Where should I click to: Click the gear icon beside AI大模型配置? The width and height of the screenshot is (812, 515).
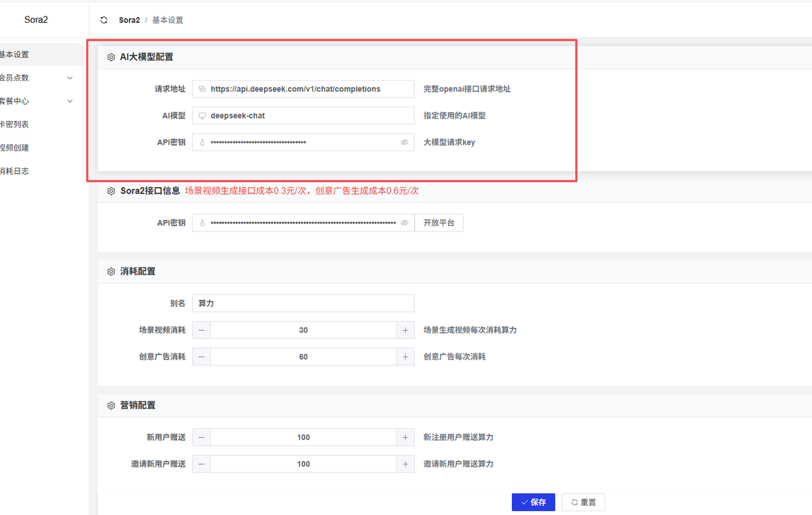(x=111, y=57)
